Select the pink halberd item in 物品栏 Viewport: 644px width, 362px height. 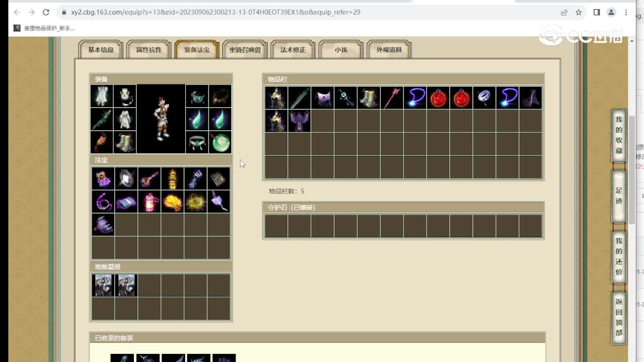pos(392,98)
